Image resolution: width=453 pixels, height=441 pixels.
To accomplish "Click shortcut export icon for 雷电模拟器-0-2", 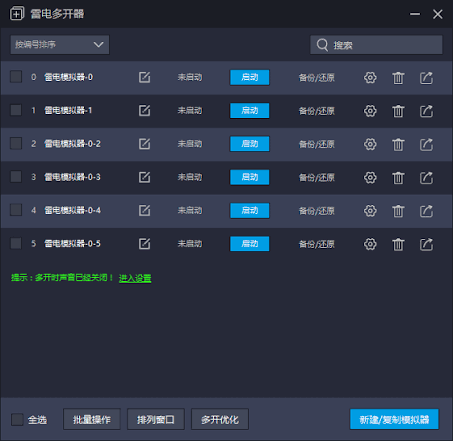I will 426,144.
